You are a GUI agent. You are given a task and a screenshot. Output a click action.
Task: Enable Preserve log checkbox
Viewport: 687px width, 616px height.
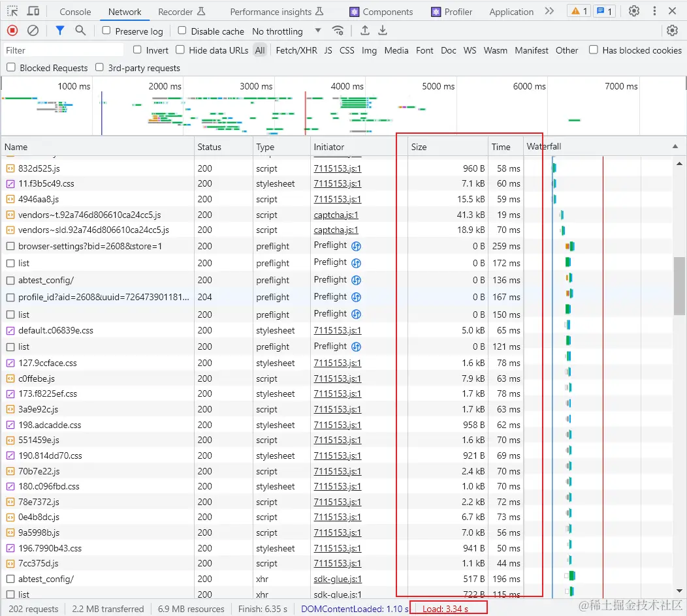pyautogui.click(x=106, y=31)
